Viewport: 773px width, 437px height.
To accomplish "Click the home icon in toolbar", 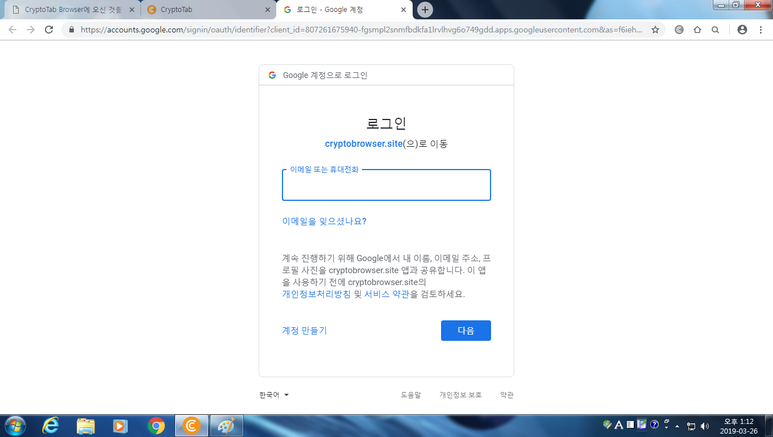I will point(697,30).
